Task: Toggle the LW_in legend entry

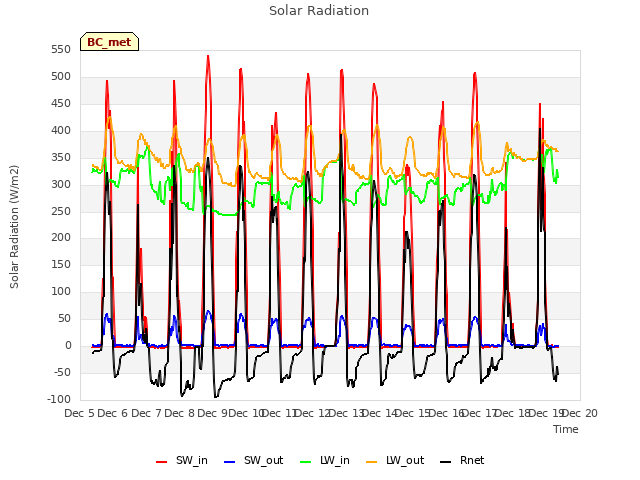Action: coord(325,460)
